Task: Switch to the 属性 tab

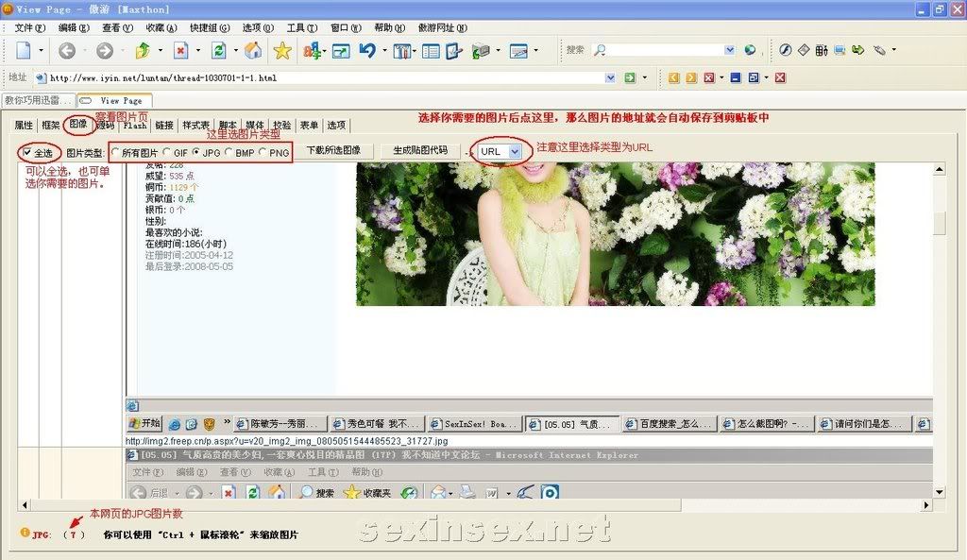Action: [x=24, y=126]
